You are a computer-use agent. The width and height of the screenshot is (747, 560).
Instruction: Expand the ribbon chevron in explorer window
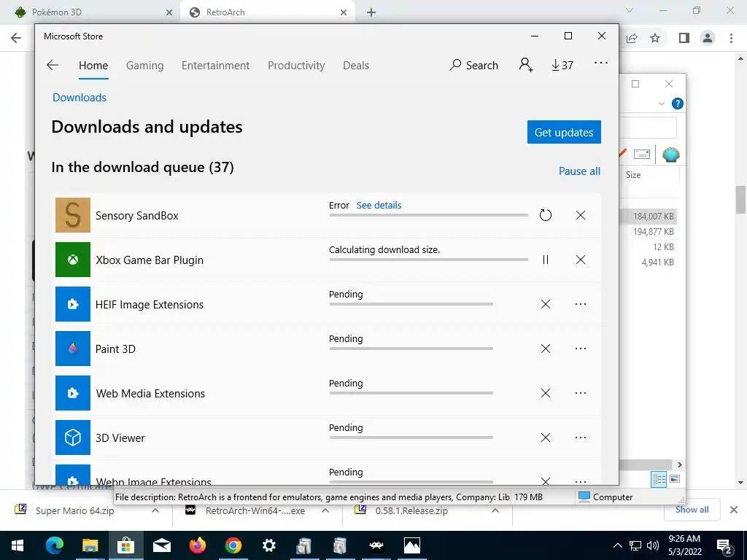661,104
